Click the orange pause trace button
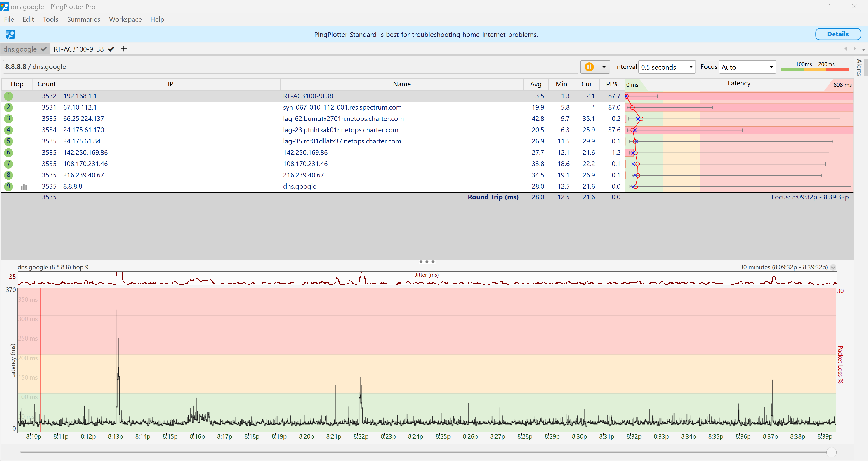868x461 pixels. click(589, 67)
